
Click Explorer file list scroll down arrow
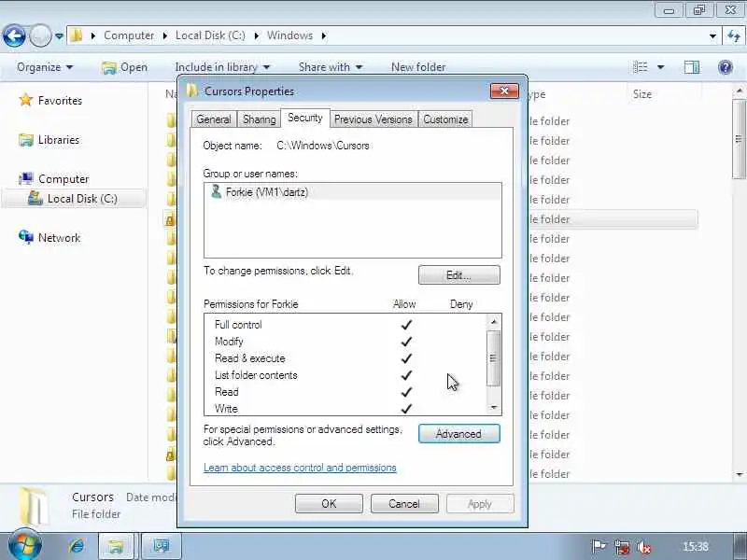(x=740, y=474)
